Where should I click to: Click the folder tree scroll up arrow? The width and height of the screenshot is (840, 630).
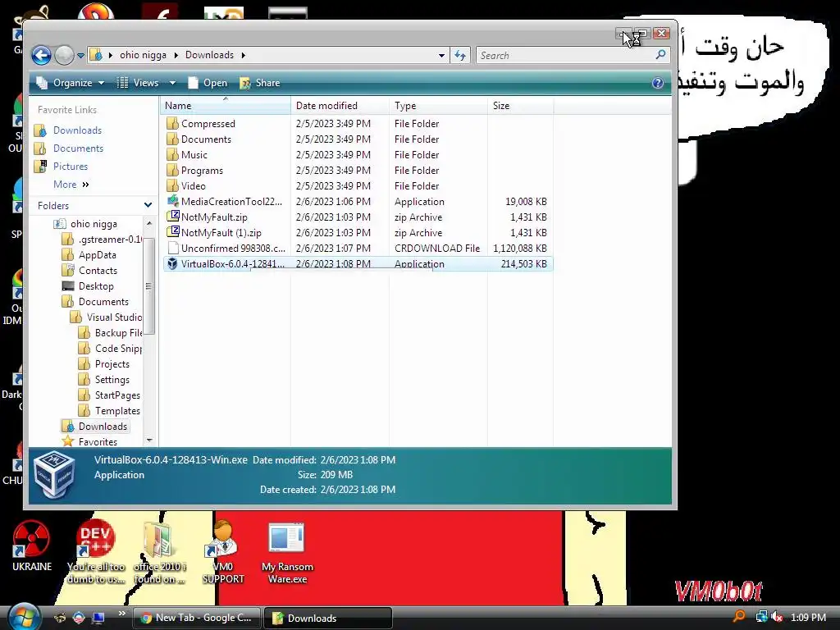149,223
